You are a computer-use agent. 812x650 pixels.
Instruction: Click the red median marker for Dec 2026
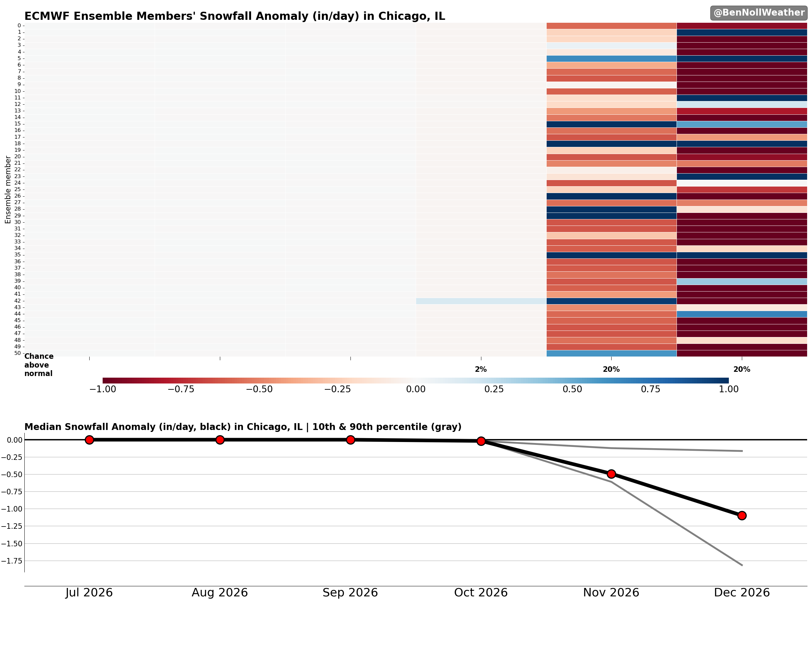point(742,515)
